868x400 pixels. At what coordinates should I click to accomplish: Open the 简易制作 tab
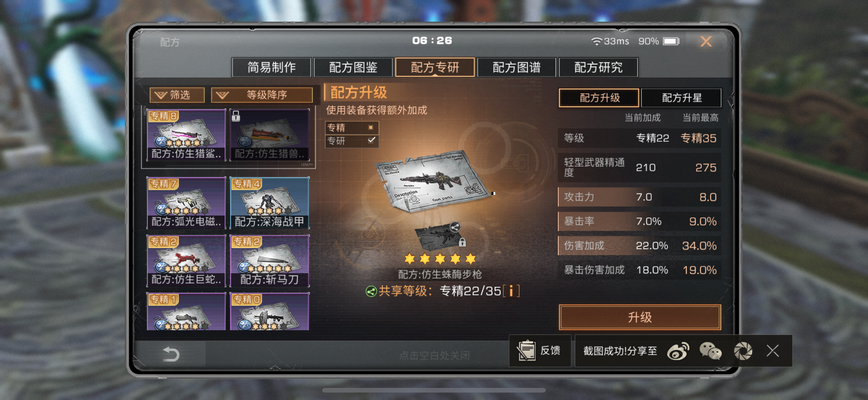pos(272,67)
